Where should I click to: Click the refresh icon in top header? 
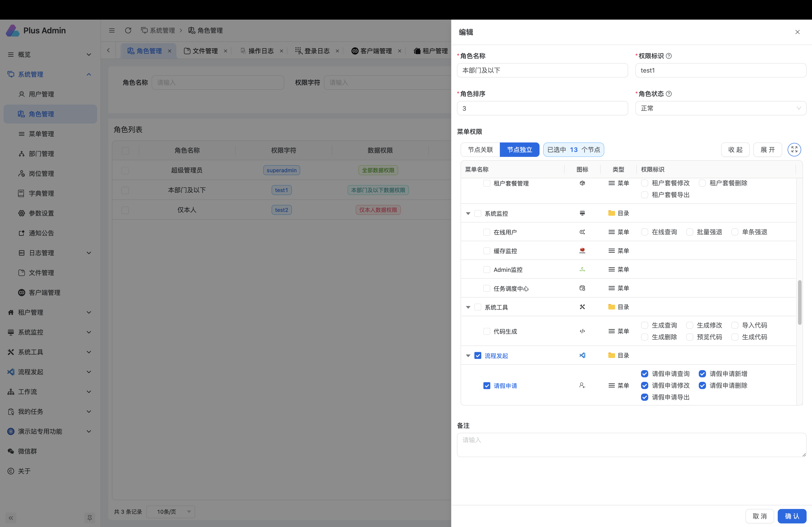(128, 30)
